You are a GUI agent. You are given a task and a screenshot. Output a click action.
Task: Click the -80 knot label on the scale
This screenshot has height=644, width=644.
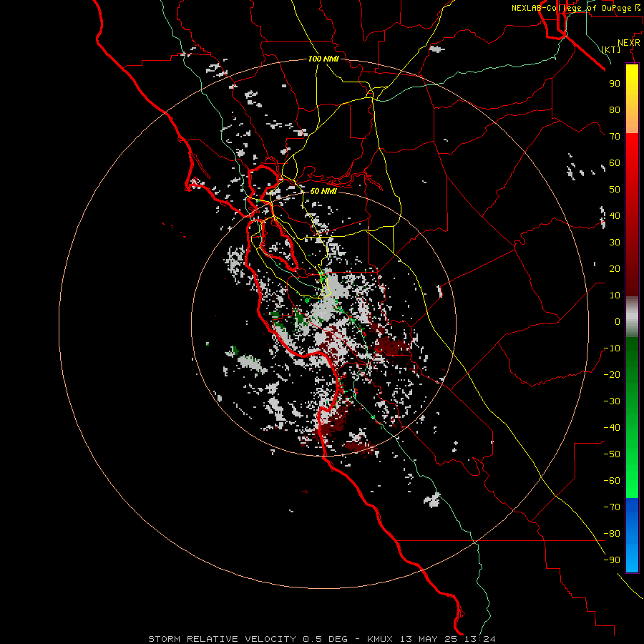(612, 534)
